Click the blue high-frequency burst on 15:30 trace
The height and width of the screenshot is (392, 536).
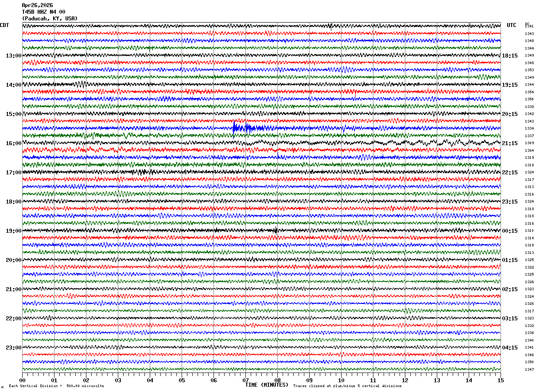click(x=250, y=128)
